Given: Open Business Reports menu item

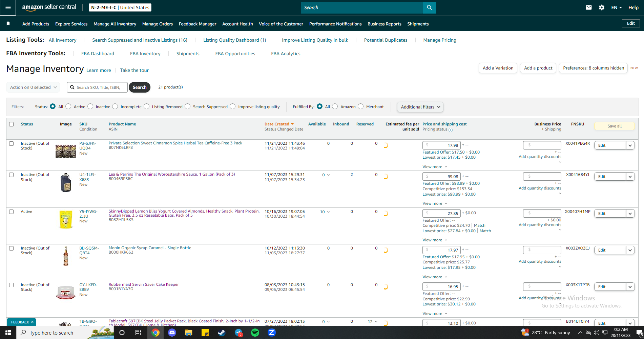Looking at the screenshot, I should [385, 24].
